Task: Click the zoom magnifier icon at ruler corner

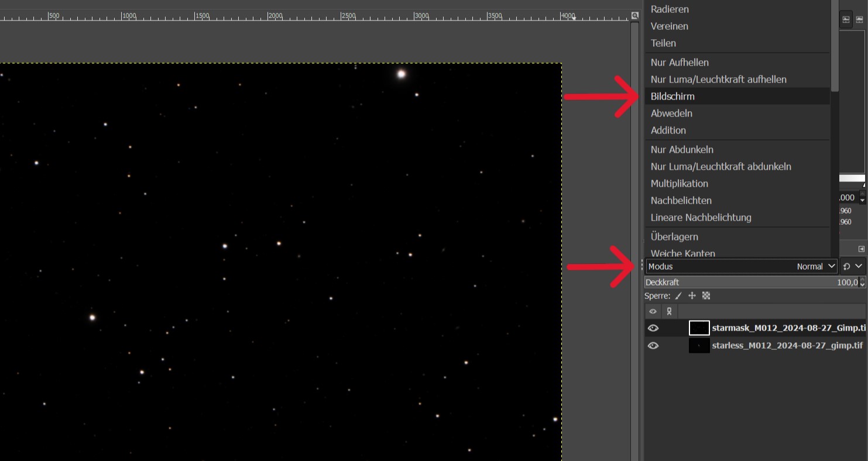Action: click(635, 16)
